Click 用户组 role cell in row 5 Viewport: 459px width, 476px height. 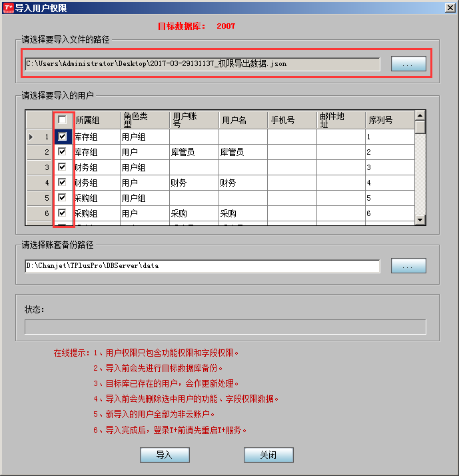[145, 198]
